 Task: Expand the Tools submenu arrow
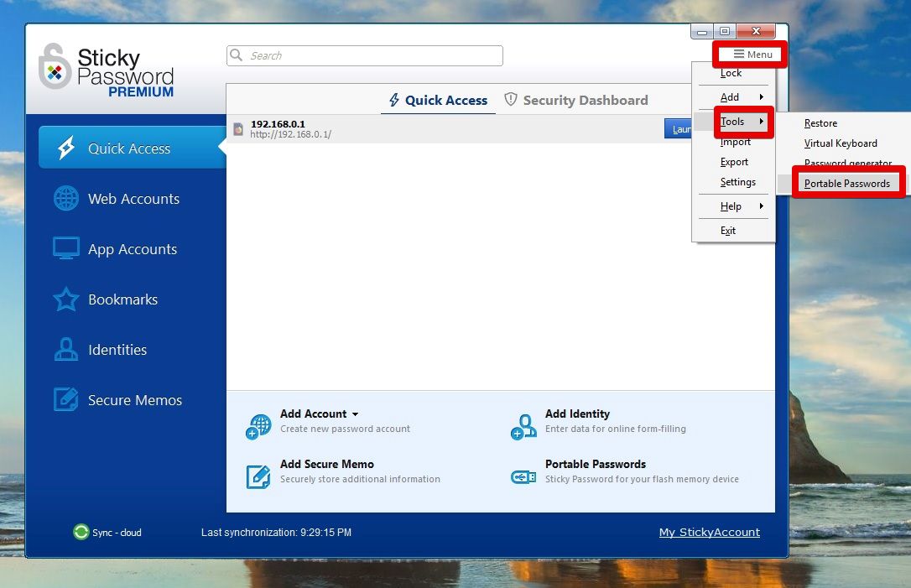(761, 122)
